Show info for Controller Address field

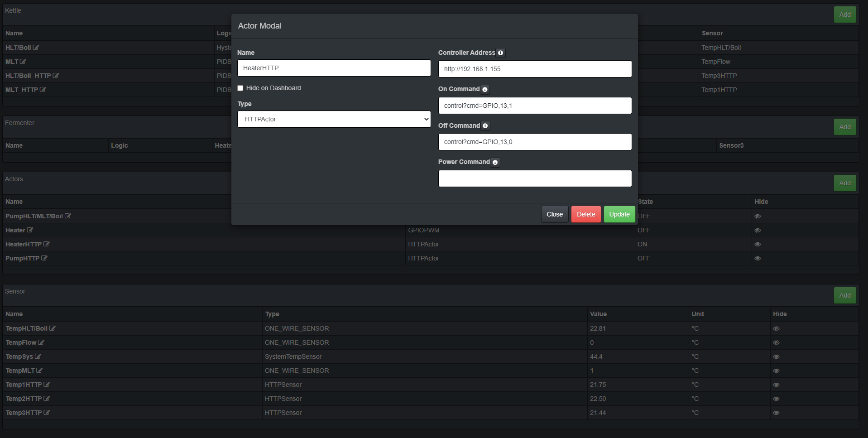tap(500, 53)
